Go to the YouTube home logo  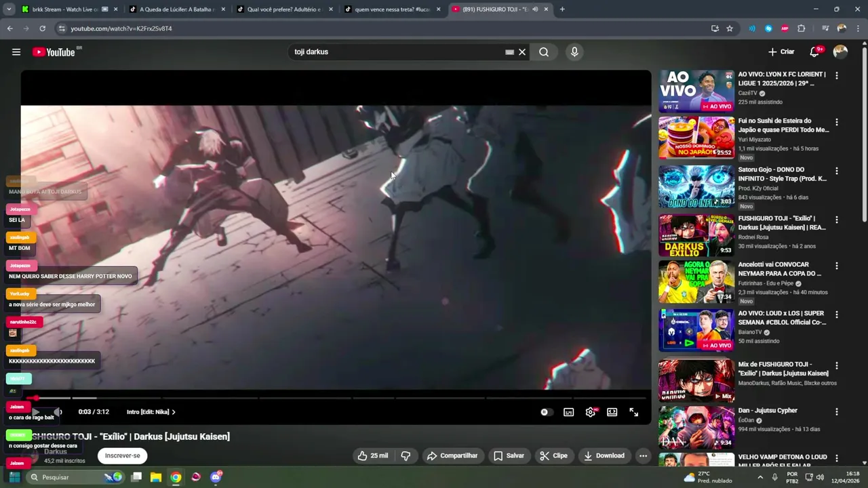[54, 52]
